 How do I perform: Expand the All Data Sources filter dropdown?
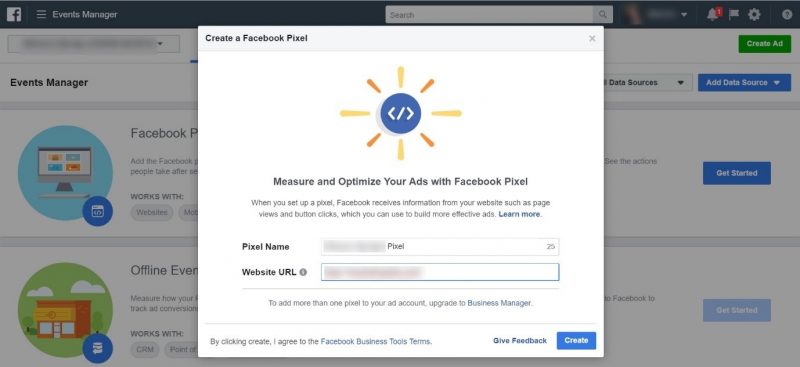[x=647, y=83]
